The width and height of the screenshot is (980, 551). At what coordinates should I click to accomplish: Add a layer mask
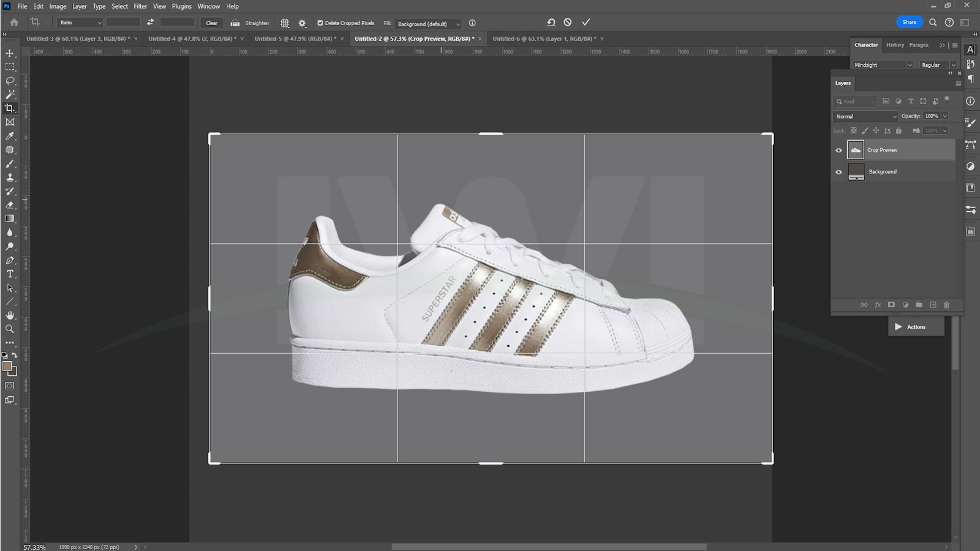pyautogui.click(x=891, y=304)
